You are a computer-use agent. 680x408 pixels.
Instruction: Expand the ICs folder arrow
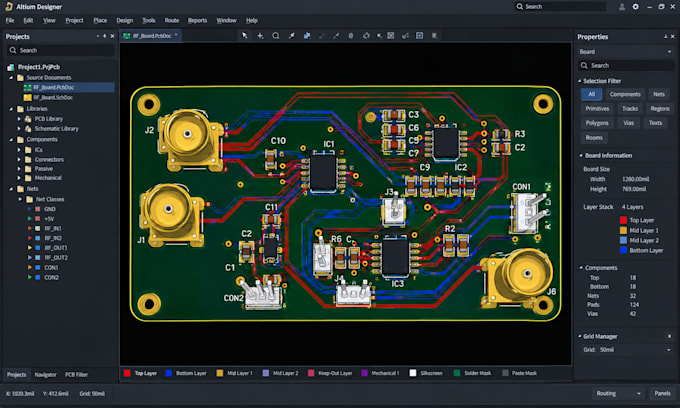click(x=19, y=150)
